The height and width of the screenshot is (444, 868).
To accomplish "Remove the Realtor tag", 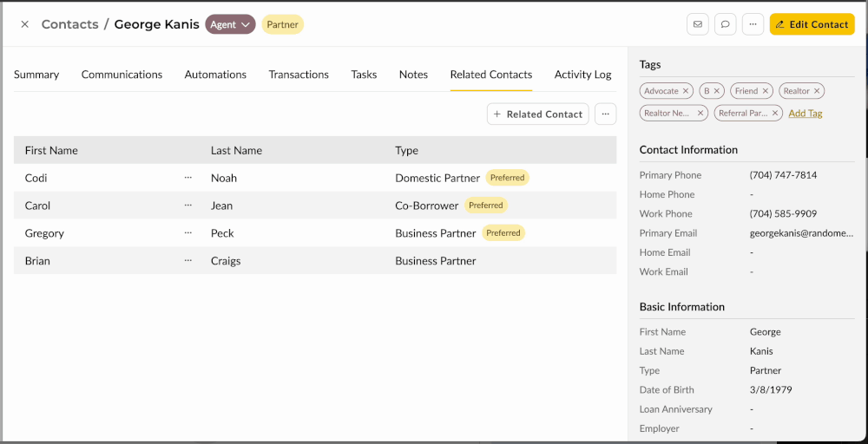I will point(817,91).
